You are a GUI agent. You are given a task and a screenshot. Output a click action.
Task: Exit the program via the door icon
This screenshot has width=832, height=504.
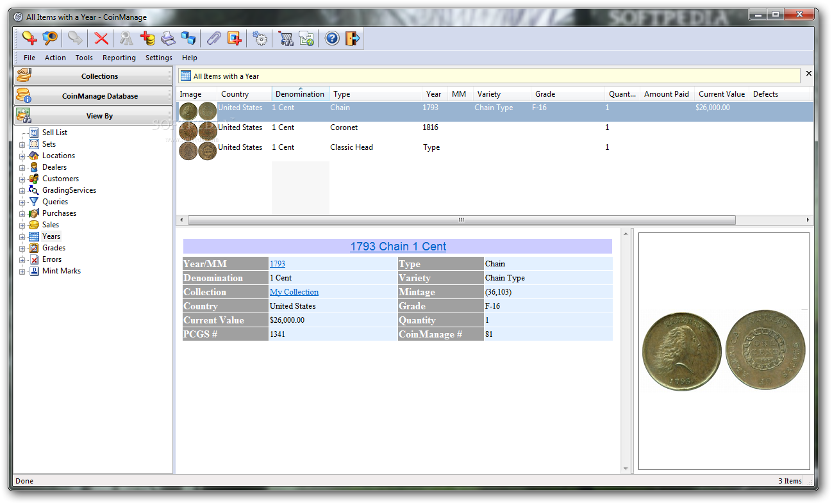[353, 38]
